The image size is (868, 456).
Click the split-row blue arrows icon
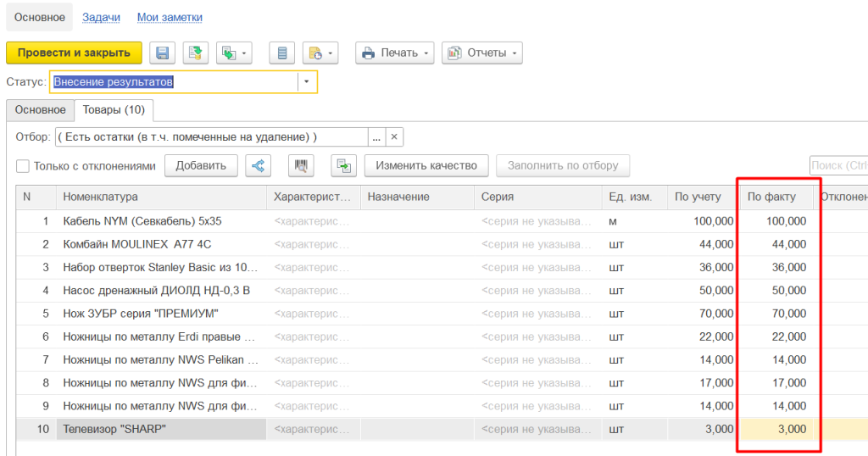[258, 165]
